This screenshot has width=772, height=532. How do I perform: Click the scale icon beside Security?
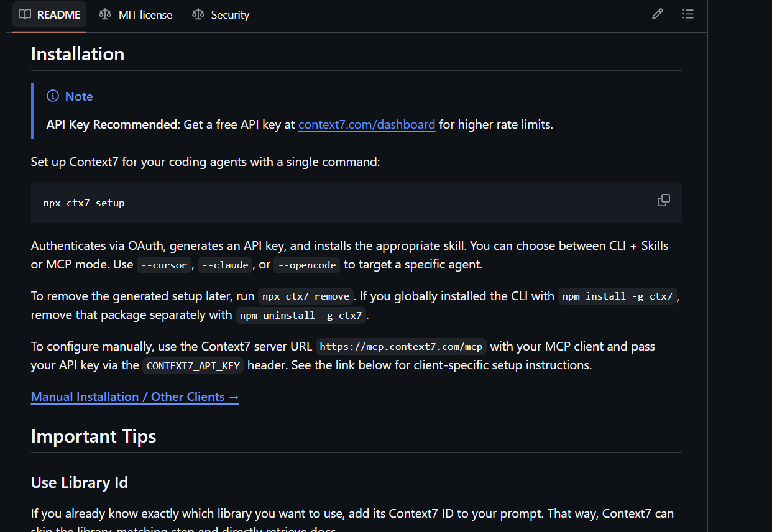(198, 14)
